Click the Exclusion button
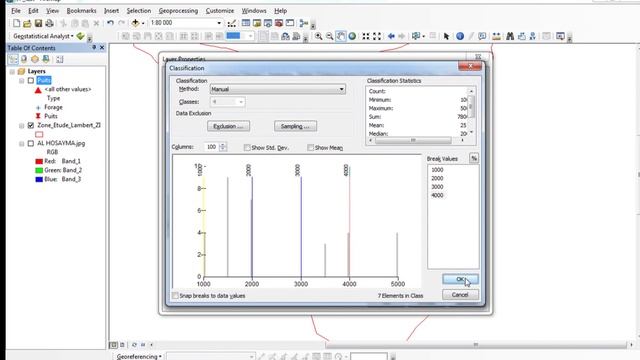The image size is (640, 360). 228,126
